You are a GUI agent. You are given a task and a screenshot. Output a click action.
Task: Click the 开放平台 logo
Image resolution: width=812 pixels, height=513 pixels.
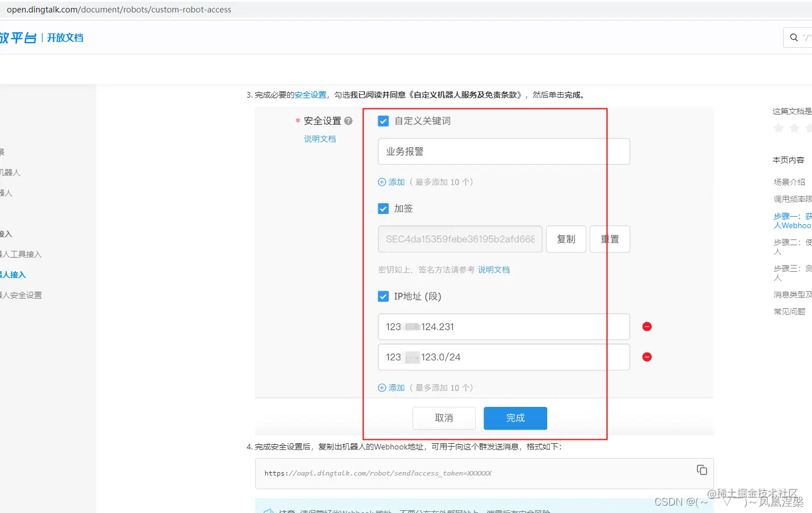20,37
